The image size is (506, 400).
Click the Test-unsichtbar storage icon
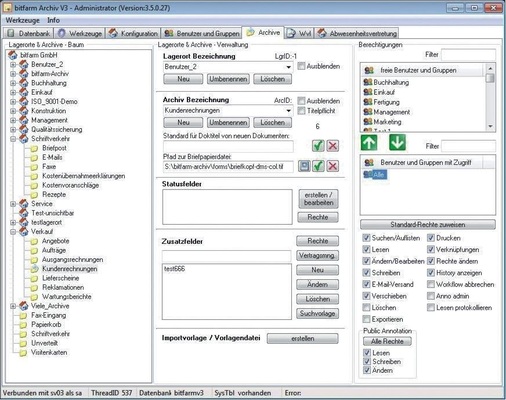(x=24, y=213)
